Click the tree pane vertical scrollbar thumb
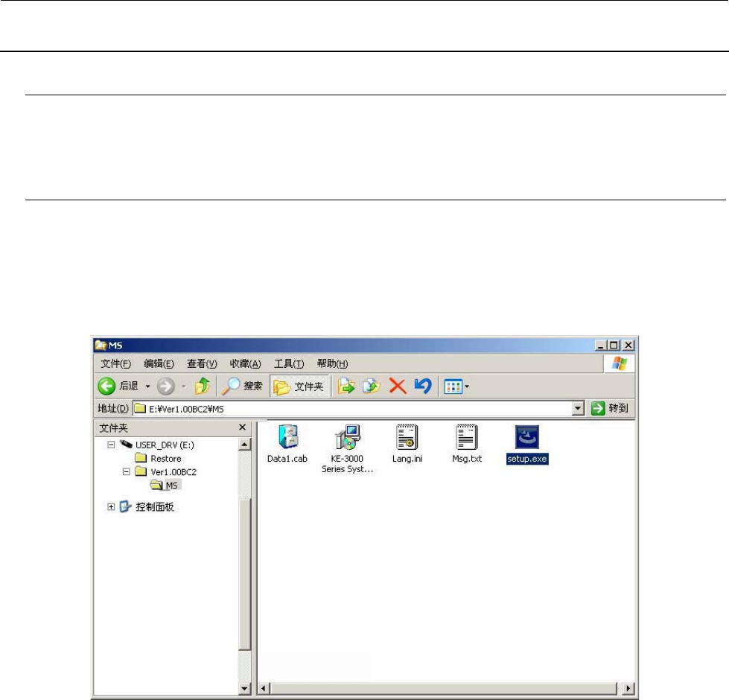 [x=244, y=573]
